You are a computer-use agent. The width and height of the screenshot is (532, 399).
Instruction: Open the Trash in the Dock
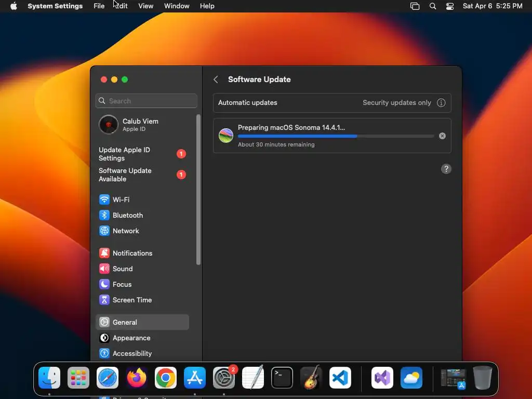(483, 378)
